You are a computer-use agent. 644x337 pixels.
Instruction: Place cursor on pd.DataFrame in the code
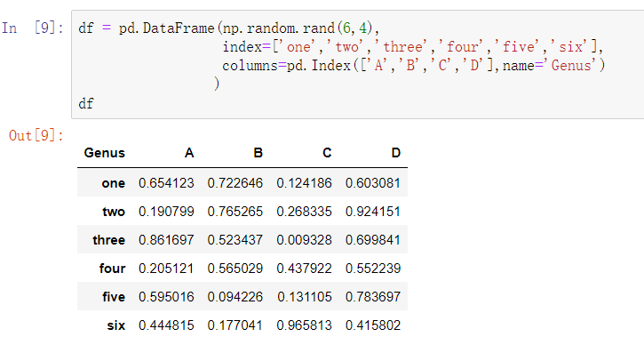[167, 28]
